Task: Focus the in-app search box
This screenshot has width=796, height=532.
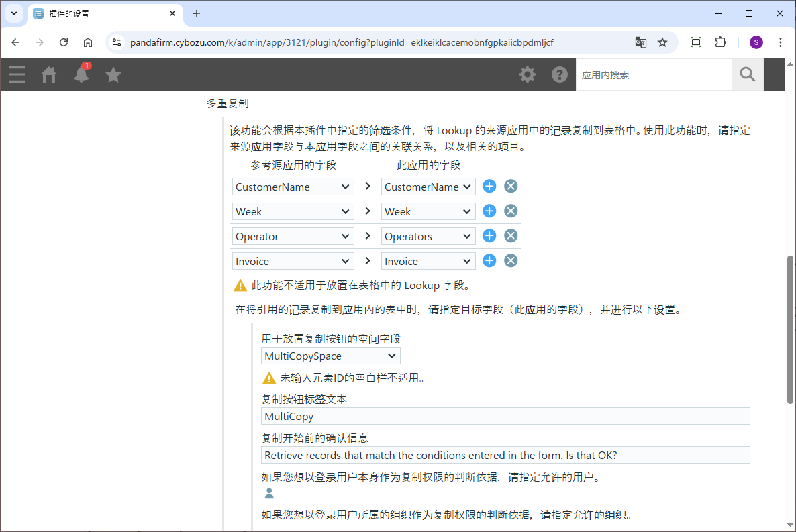Action: pos(653,75)
